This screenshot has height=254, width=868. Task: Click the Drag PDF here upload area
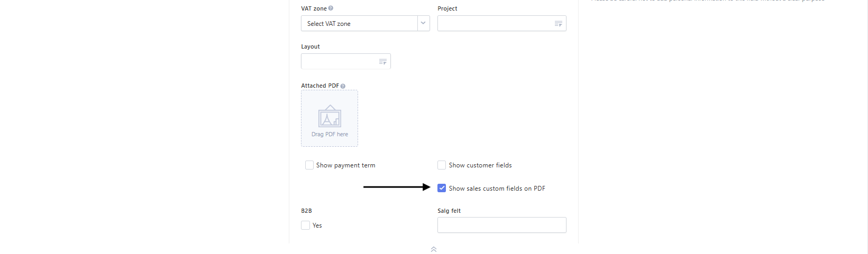click(330, 118)
